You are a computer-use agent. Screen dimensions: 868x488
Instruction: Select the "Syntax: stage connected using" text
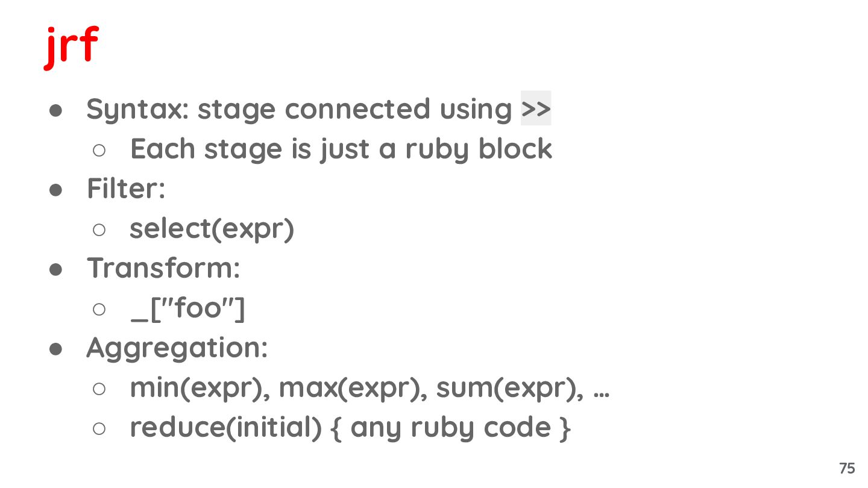click(x=299, y=110)
